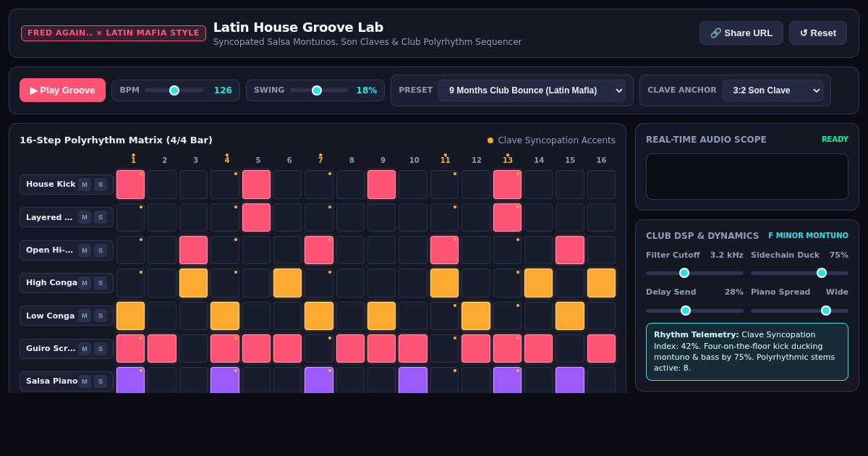The height and width of the screenshot is (456, 868).
Task: Adjust the Swing slider
Action: point(319,90)
